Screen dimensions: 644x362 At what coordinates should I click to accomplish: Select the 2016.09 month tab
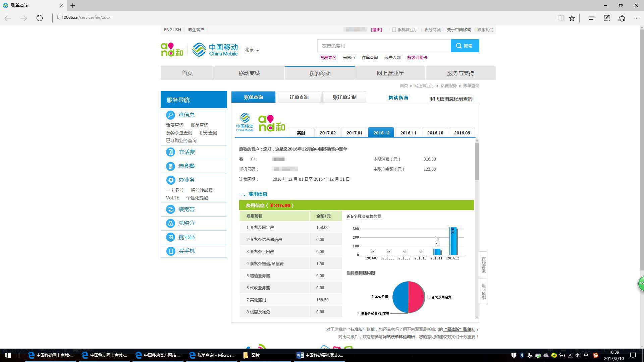[462, 133]
